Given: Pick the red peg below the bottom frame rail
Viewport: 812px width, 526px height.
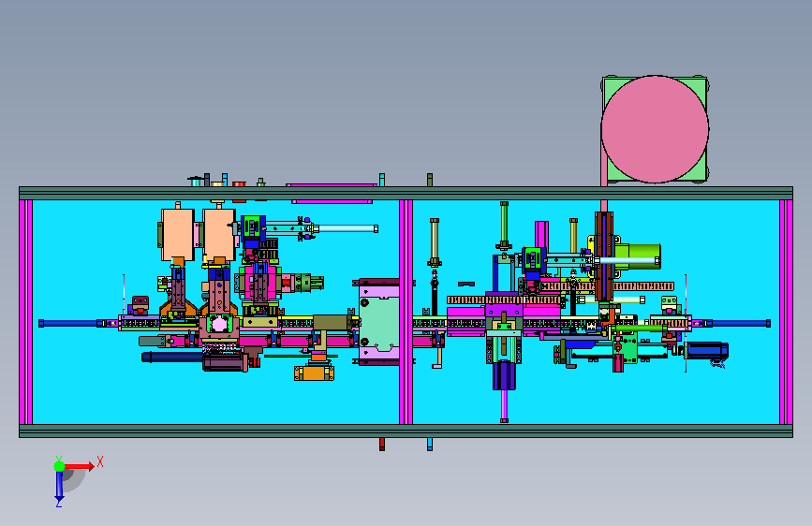Looking at the screenshot, I should [382, 445].
